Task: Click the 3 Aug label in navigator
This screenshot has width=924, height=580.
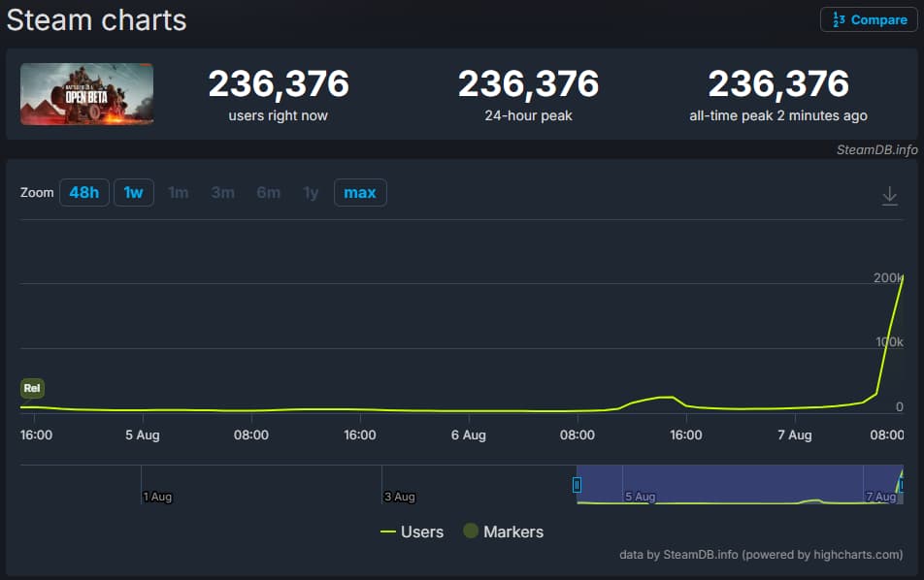Action: (x=400, y=497)
